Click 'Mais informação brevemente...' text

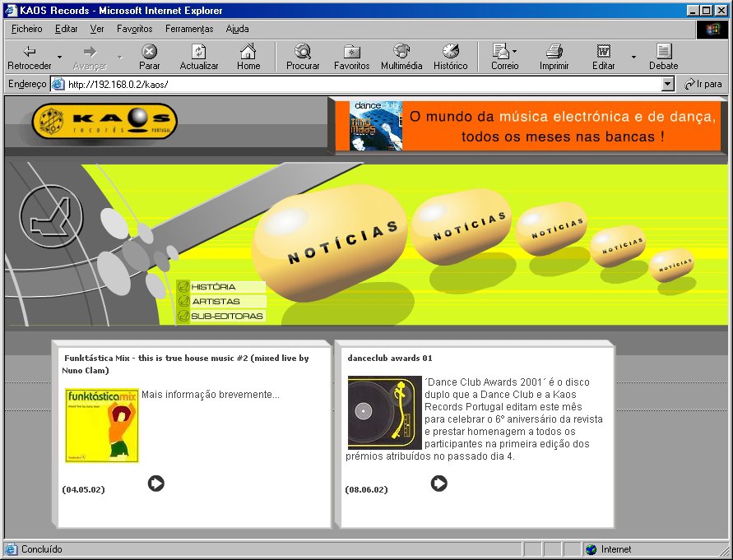point(211,395)
